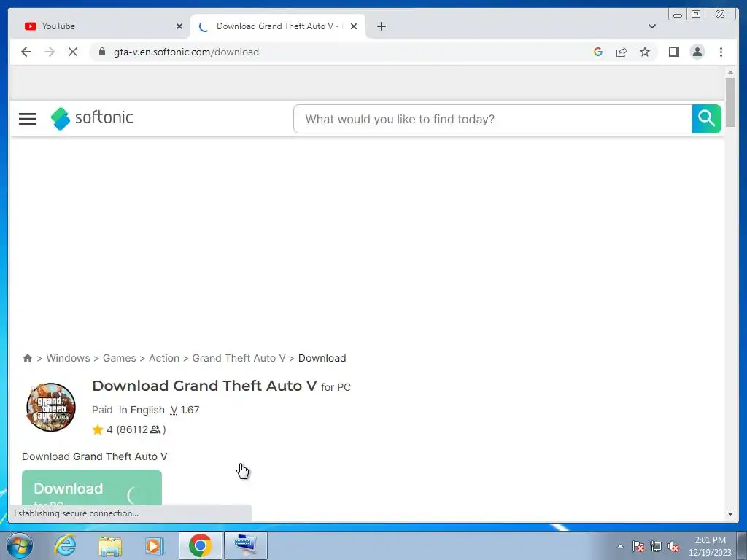Screen dimensions: 747x560
Task: Click the Download Grand Theft Auto V heading
Action: click(x=204, y=386)
